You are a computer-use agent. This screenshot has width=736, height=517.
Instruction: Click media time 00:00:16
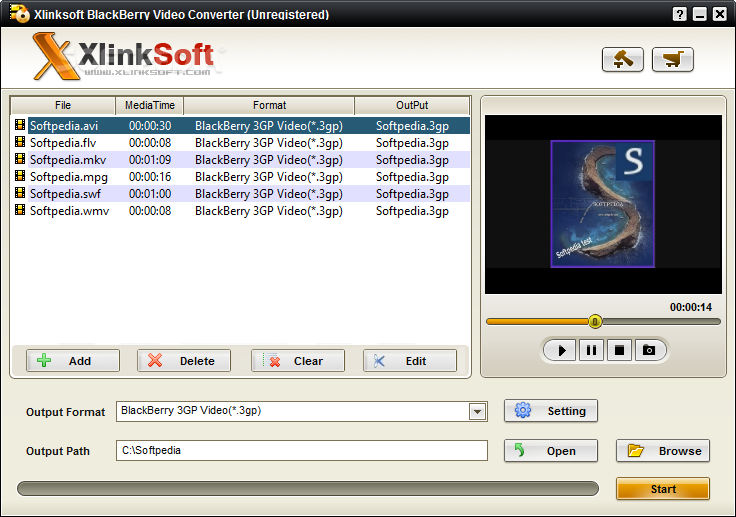(150, 177)
